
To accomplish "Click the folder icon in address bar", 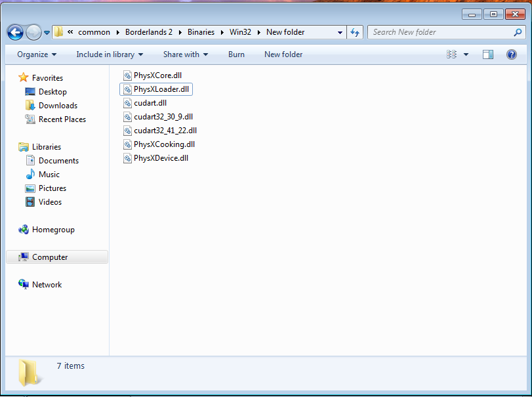I will [x=58, y=32].
